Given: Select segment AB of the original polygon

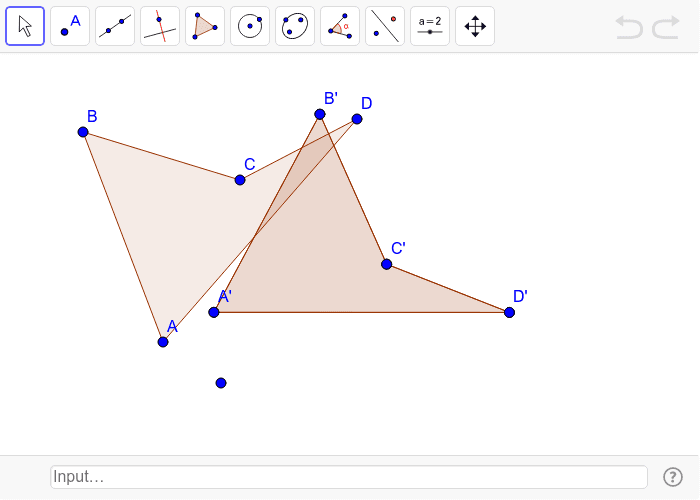Looking at the screenshot, I should 123,237.
